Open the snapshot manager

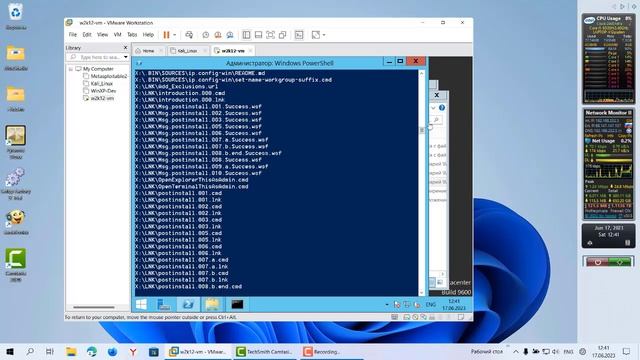(230, 35)
